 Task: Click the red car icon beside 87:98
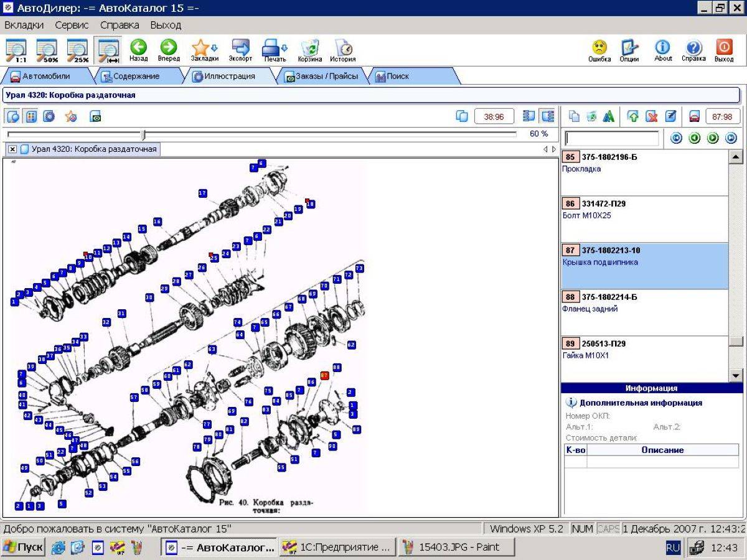694,116
